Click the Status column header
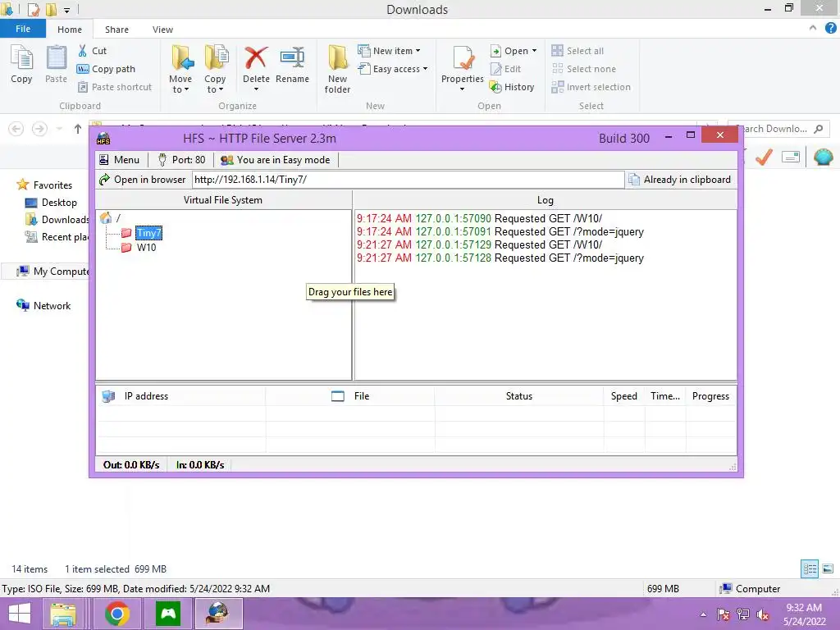Screen dimensions: 840x630 pos(518,396)
